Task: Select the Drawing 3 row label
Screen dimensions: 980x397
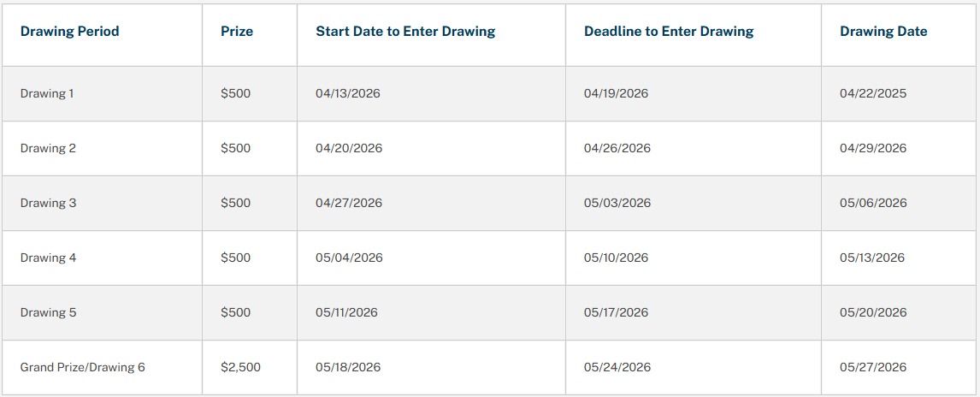Action: (48, 203)
